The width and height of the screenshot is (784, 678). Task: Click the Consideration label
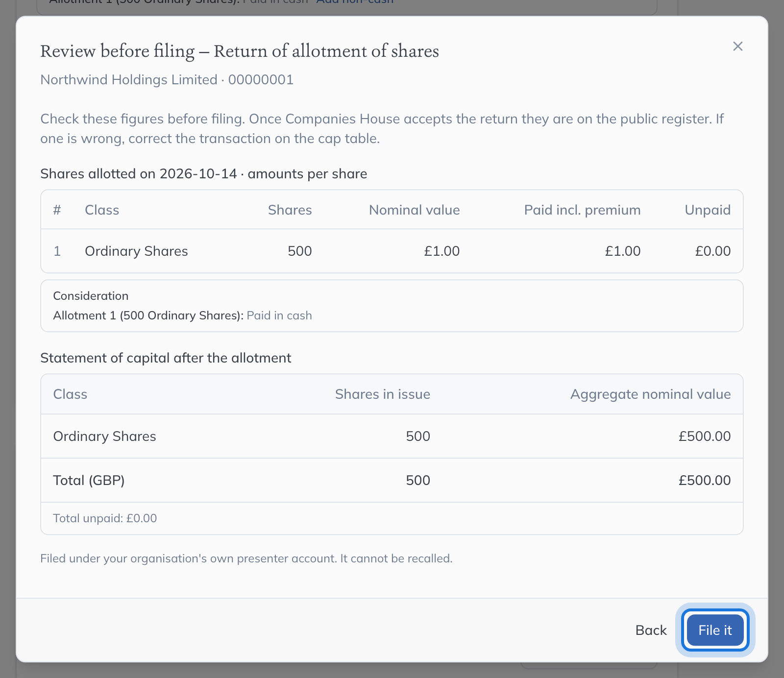pyautogui.click(x=91, y=296)
